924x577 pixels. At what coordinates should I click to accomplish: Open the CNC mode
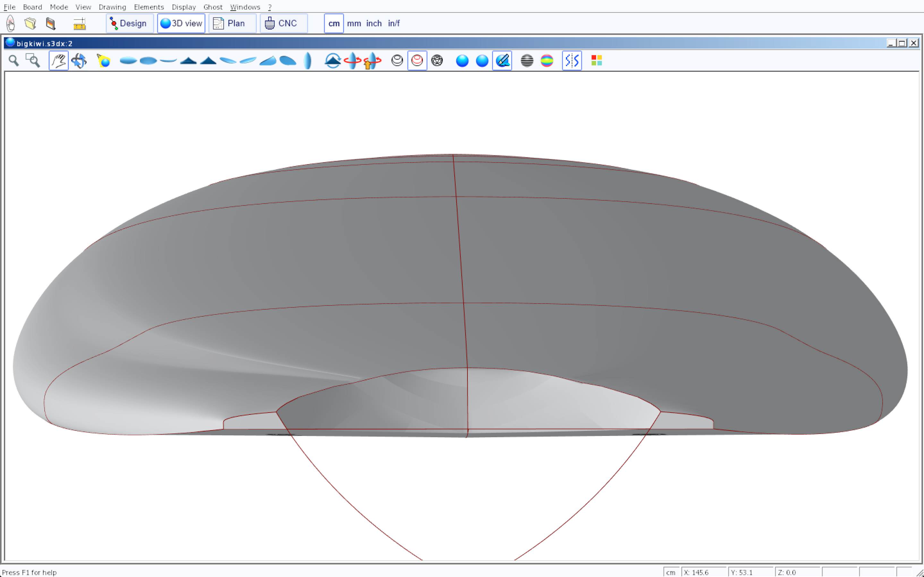(x=283, y=24)
